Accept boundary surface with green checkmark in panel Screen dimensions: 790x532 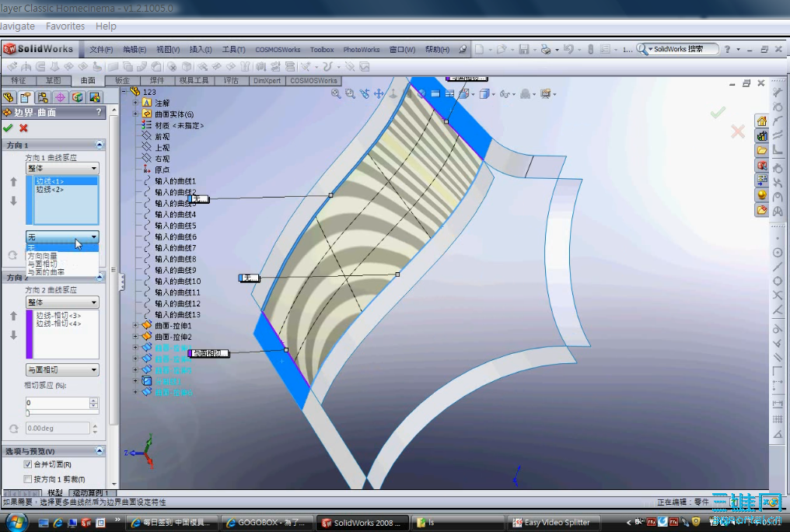pyautogui.click(x=8, y=128)
